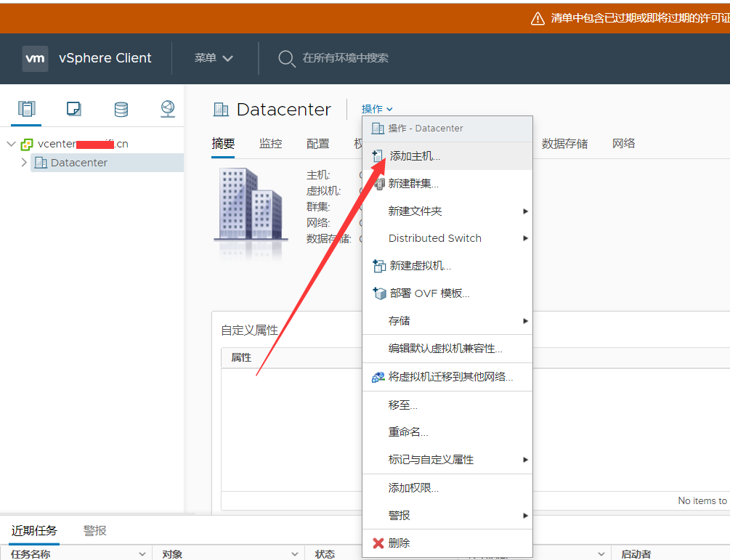Click the Datacenter icon in tree
Viewport: 730px width, 560px height.
[41, 163]
